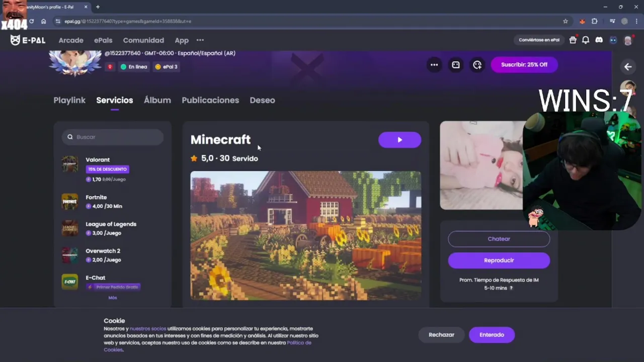The image size is (644, 362).
Task: Click the 15% DE DESCUENTO badge
Action: pyautogui.click(x=107, y=169)
